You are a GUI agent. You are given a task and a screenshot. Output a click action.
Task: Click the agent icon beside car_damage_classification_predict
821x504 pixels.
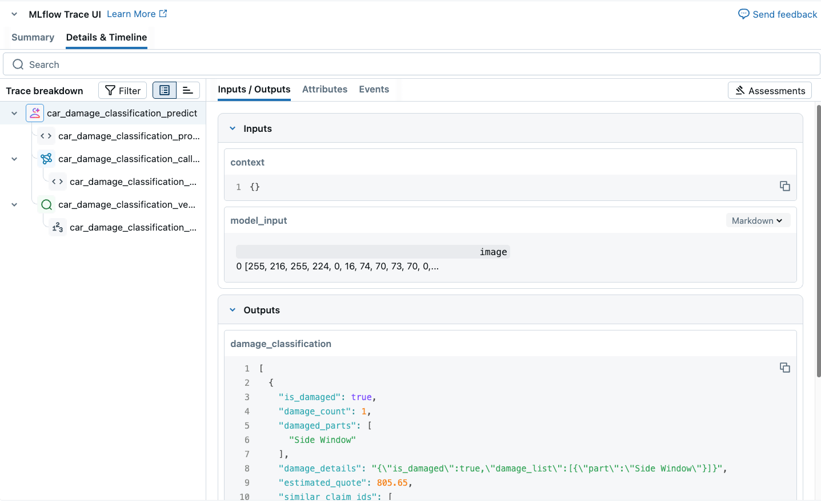tap(35, 113)
